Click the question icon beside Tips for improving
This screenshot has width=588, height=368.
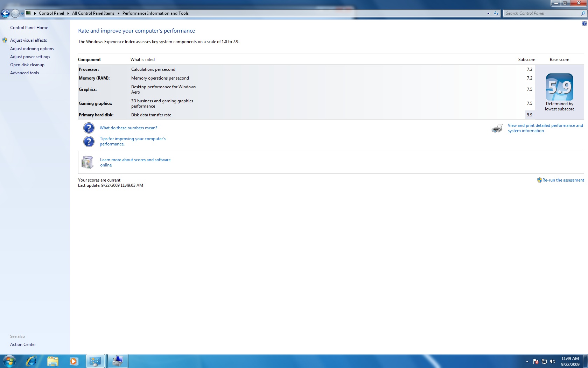coord(89,142)
